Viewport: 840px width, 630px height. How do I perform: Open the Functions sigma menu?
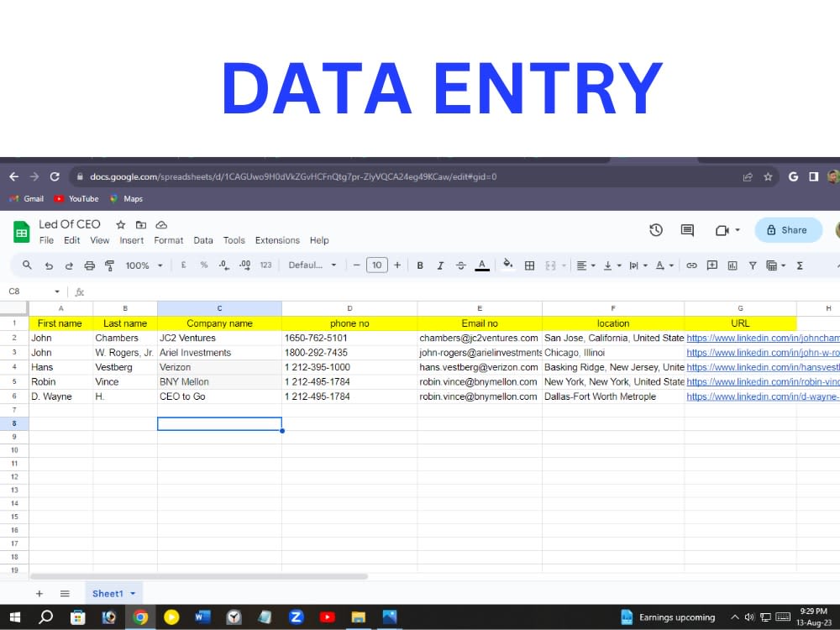point(800,265)
